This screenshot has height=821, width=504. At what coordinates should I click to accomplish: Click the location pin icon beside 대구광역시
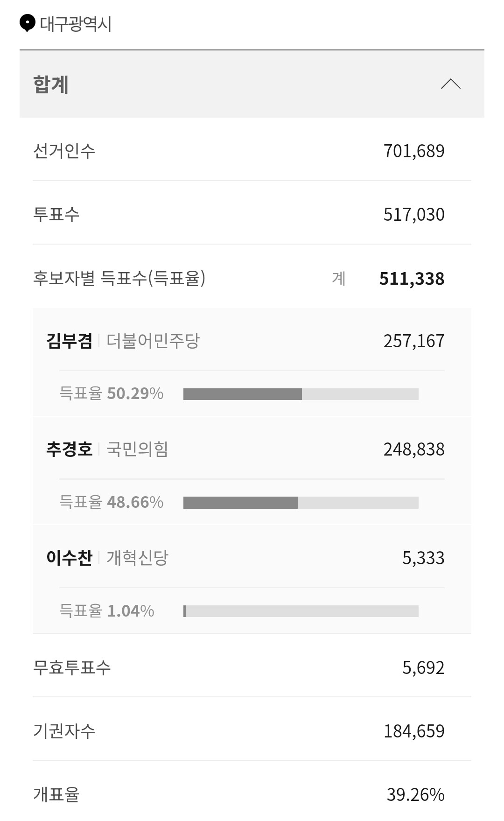tap(28, 23)
